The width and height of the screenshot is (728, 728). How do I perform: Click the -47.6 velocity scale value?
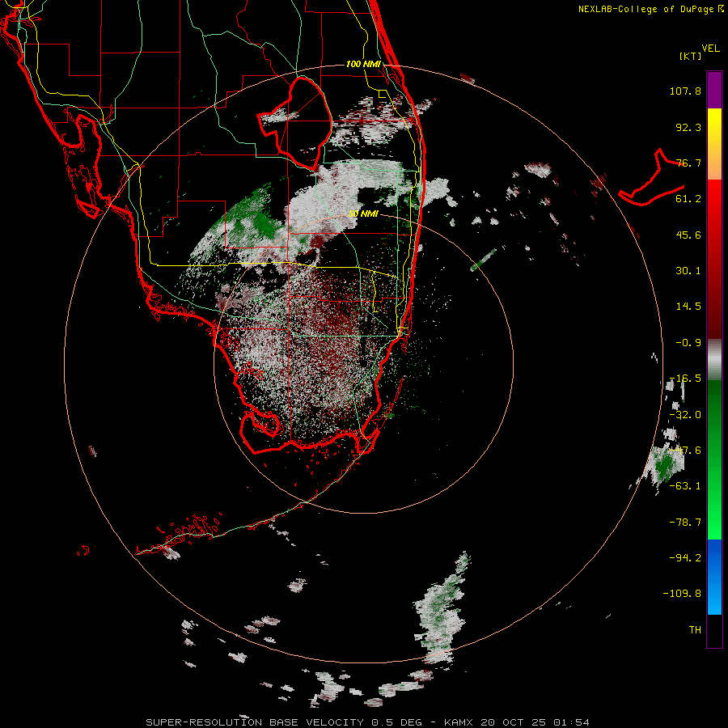(685, 451)
